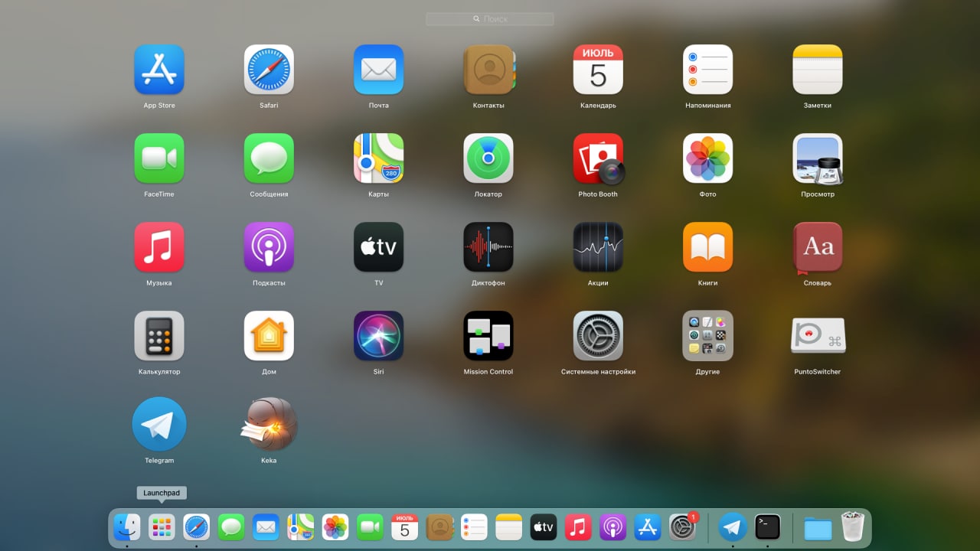Open Reminders from the Dock
Viewport: 980px width, 551px height.
(475, 527)
